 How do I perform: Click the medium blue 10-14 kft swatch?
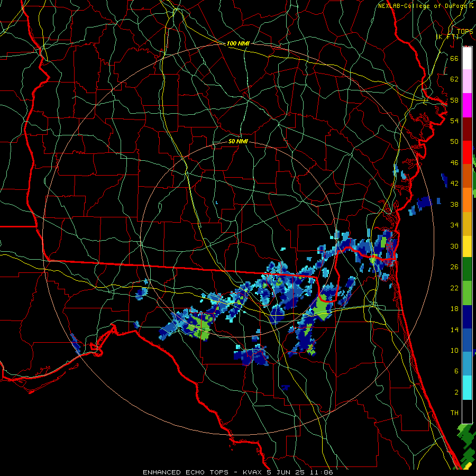click(467, 340)
